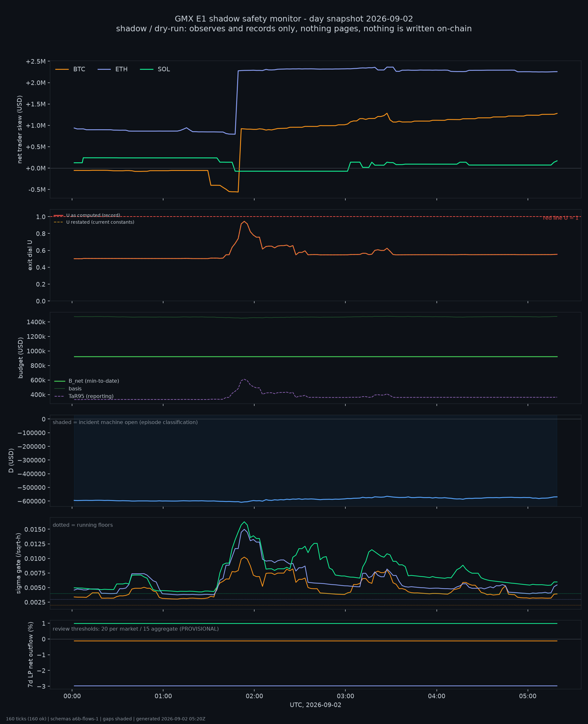Select the 'SOL' legend label
Viewport: 588px width, 724px height.
pyautogui.click(x=163, y=69)
